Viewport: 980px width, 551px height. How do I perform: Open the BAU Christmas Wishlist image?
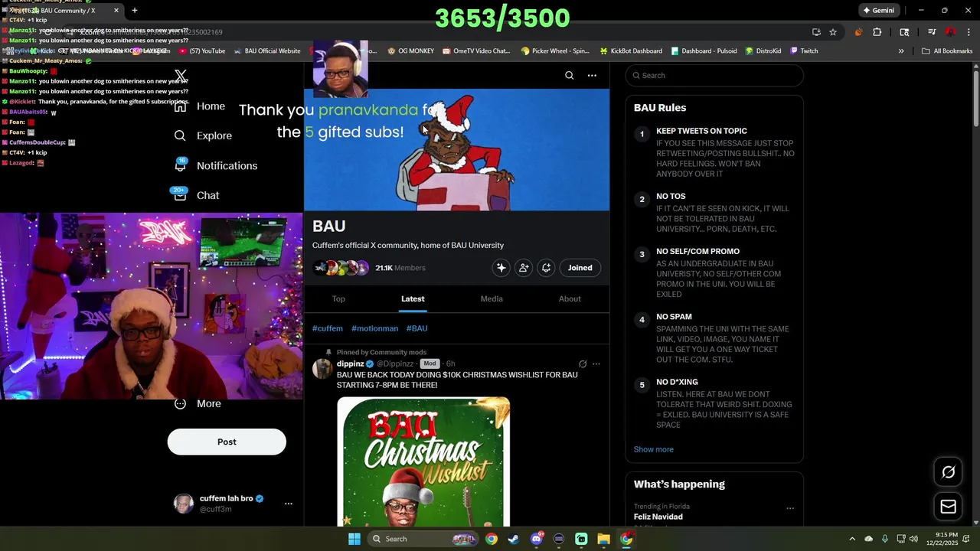(x=423, y=461)
